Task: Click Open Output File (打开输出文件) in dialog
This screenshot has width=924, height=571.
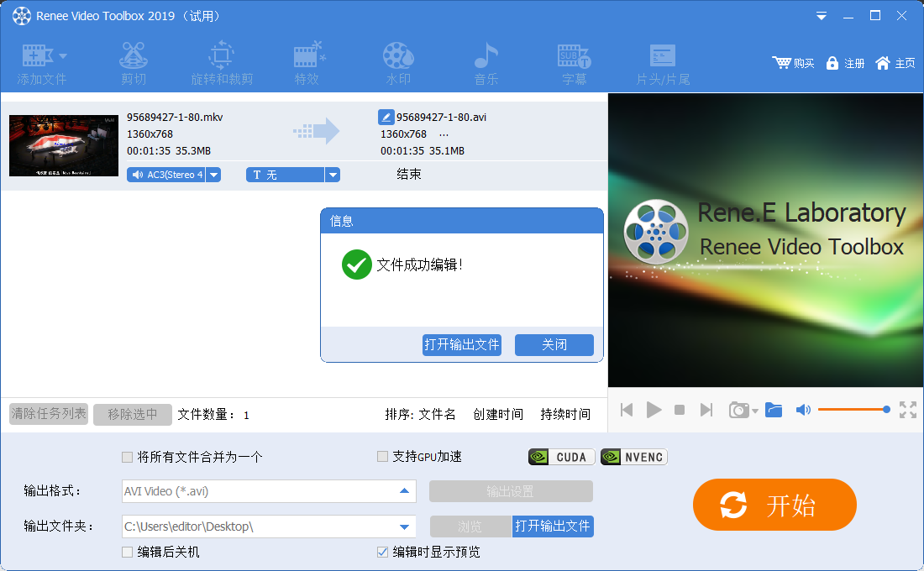Action: click(462, 345)
